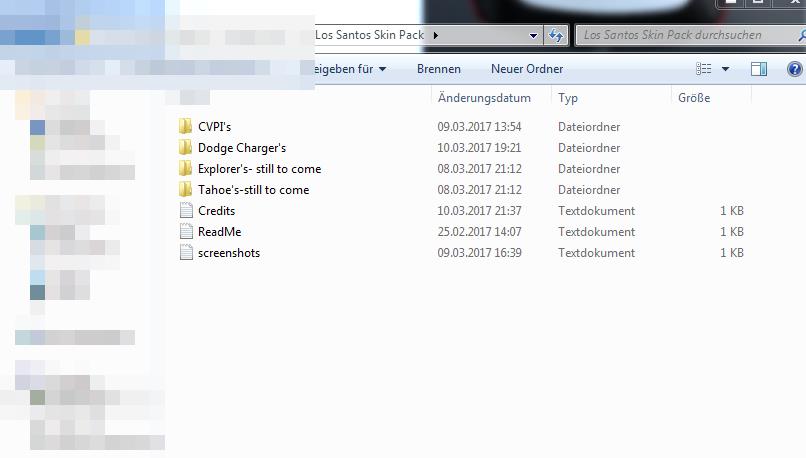Expand the breadcrumb arrow after Los Santos Skin Pack
Screen dimensions: 806x458
click(x=435, y=35)
